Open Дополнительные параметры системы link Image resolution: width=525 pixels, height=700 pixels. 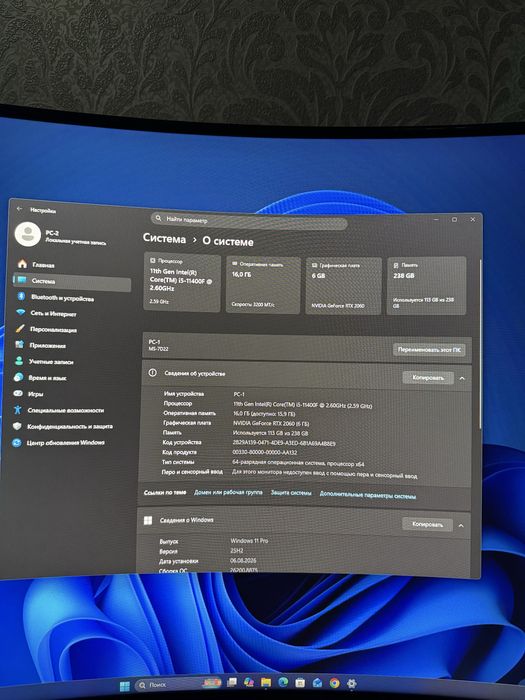pyautogui.click(x=367, y=495)
